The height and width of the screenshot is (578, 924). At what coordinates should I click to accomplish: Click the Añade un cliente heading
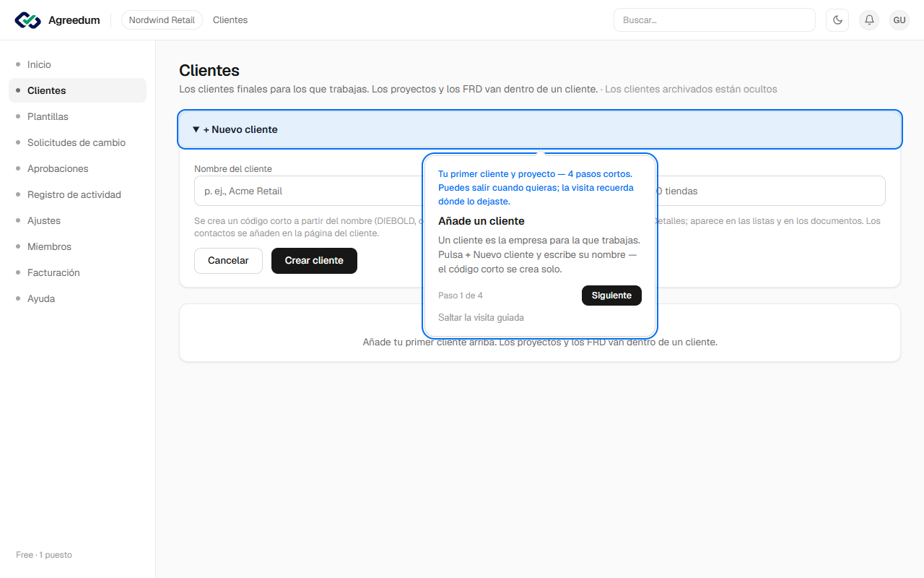coord(481,221)
